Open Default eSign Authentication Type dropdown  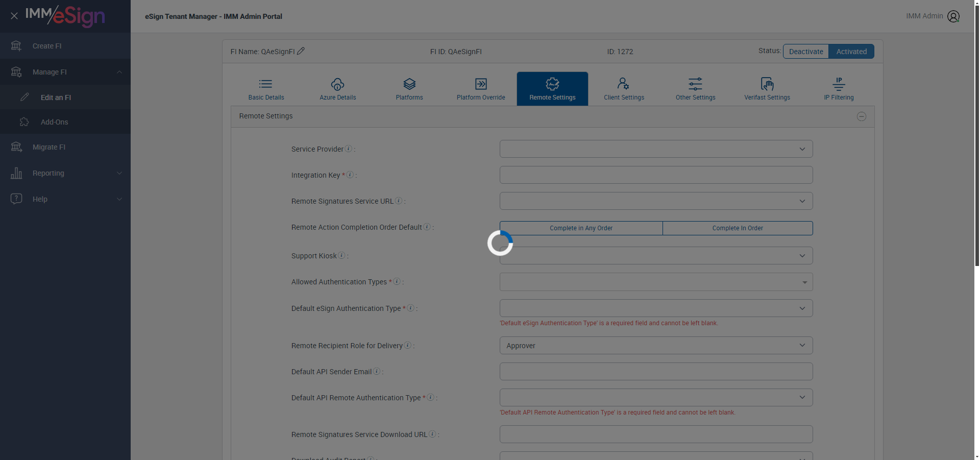point(656,308)
